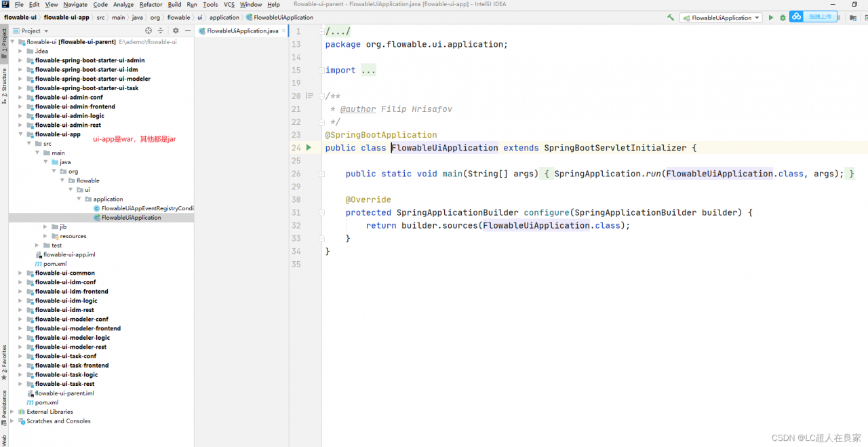Open the VCS menu
This screenshot has height=447, width=868.
click(x=229, y=5)
